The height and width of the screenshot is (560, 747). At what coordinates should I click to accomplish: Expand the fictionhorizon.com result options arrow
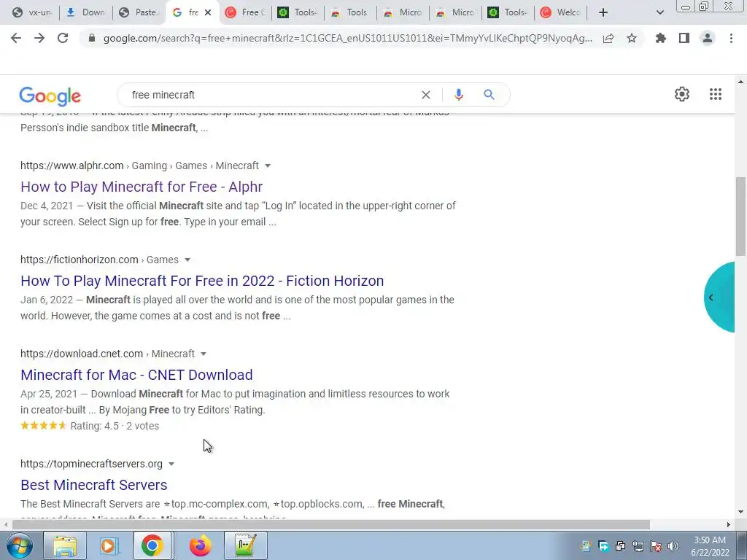tap(187, 260)
